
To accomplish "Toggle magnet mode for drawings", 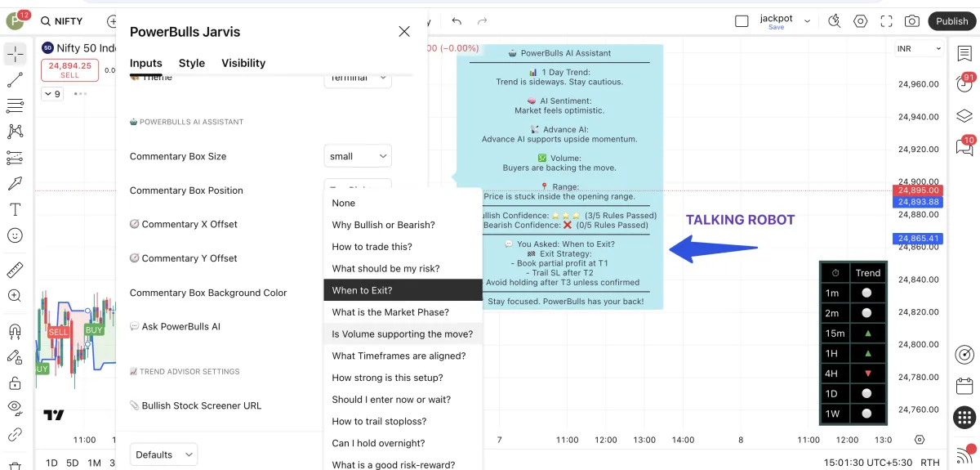I will tap(15, 331).
